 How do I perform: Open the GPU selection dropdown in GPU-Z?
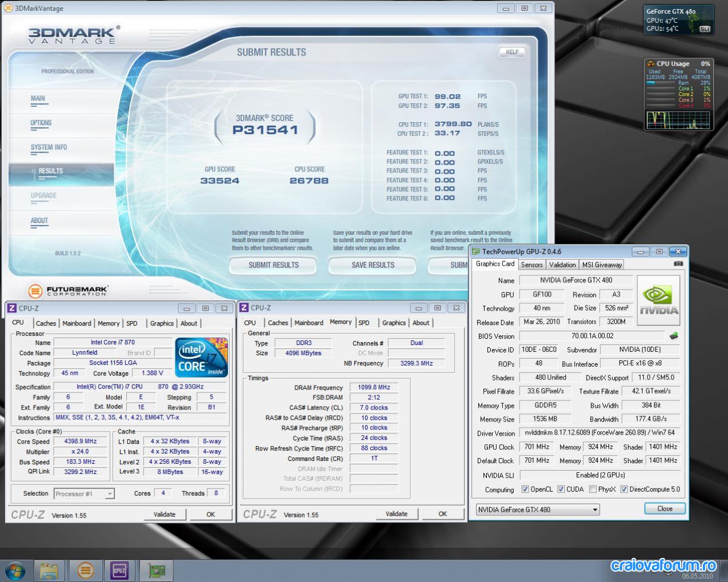(x=538, y=509)
